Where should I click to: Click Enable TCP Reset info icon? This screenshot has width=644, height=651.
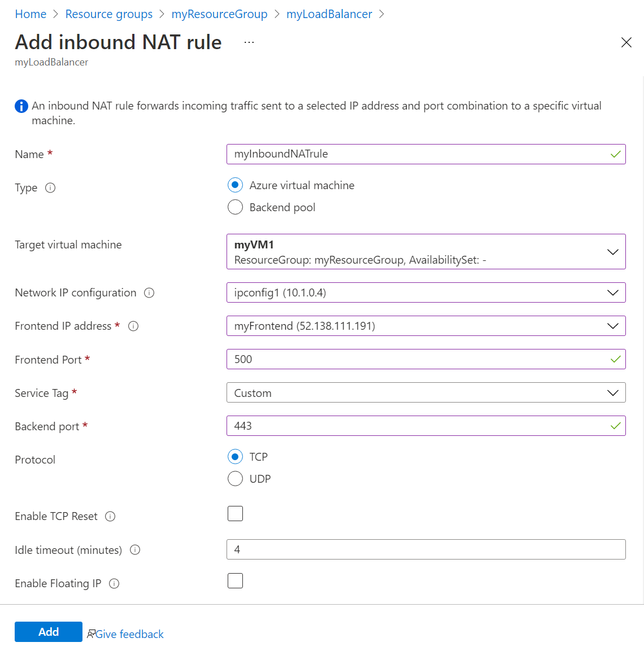click(x=111, y=516)
